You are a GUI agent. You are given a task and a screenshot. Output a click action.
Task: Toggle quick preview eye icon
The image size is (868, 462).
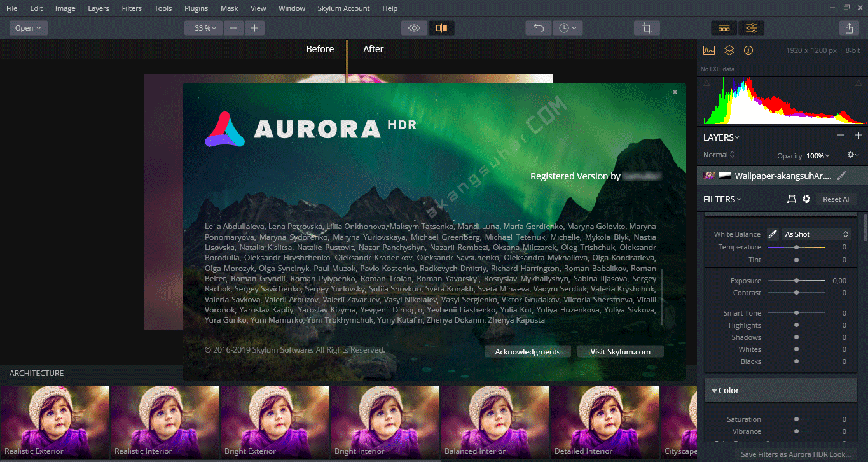pyautogui.click(x=414, y=28)
